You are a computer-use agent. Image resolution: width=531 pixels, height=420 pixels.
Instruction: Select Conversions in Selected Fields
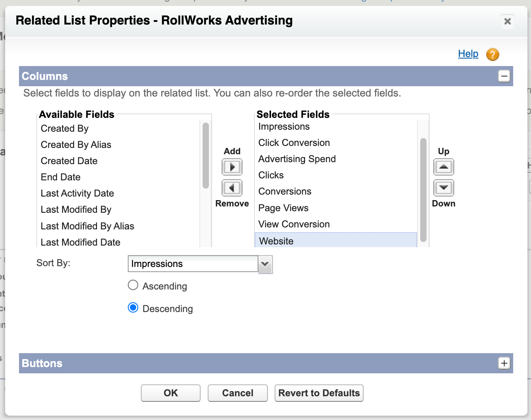click(336, 191)
